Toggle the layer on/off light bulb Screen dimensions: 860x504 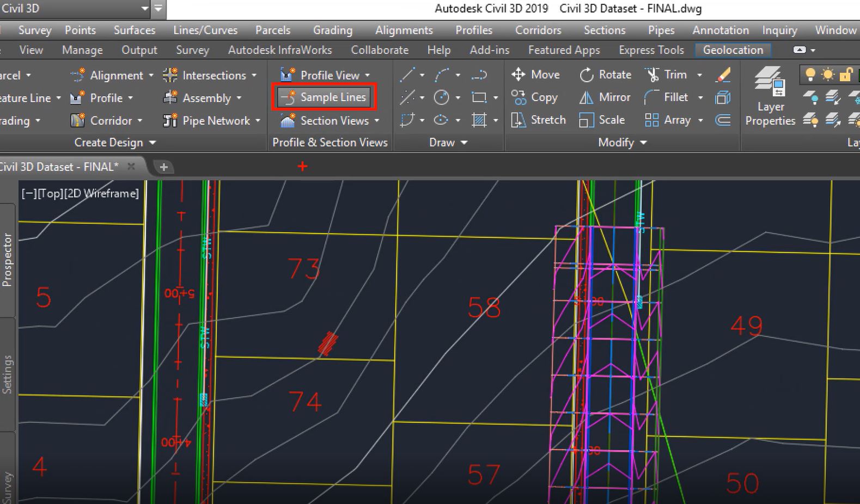pyautogui.click(x=810, y=75)
